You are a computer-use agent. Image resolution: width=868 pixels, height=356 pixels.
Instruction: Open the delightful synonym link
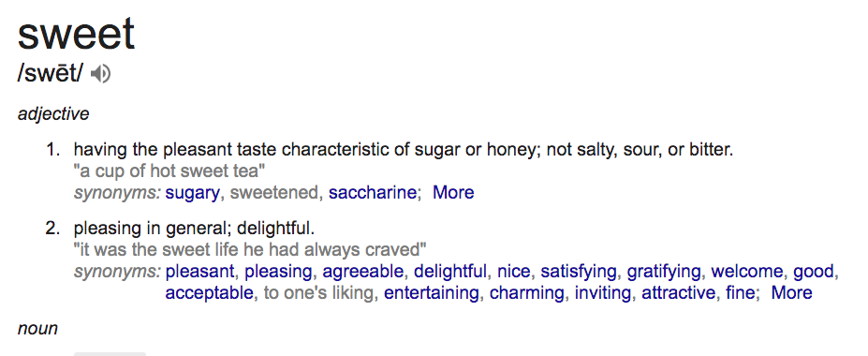tap(450, 272)
